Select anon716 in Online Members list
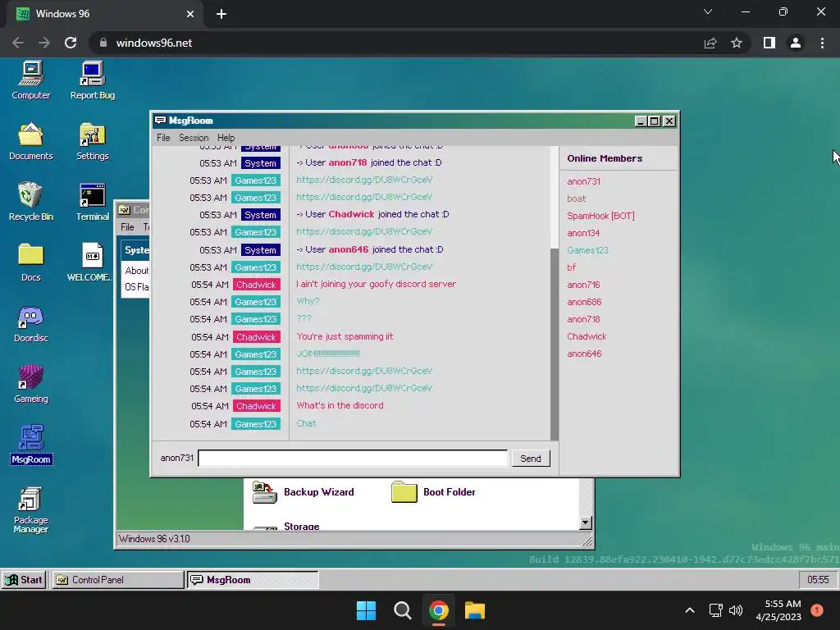840x630 pixels. point(583,285)
